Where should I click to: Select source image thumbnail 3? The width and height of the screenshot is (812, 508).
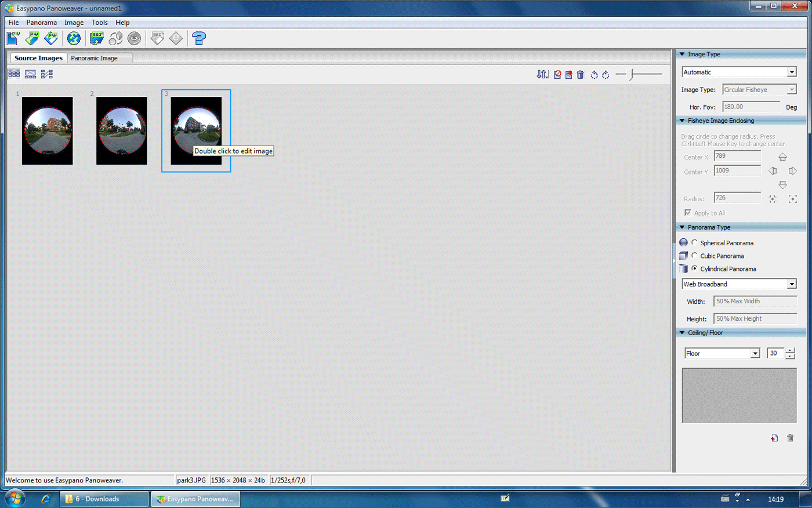(196, 130)
